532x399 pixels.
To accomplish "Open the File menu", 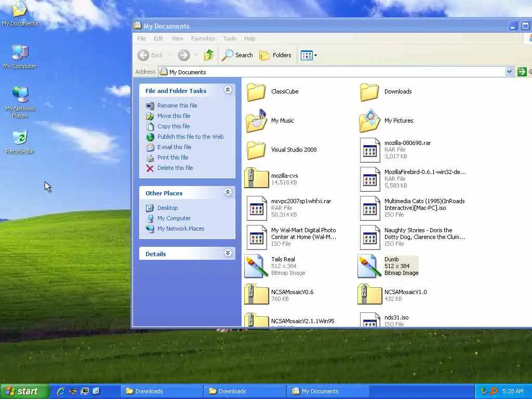I will 141,38.
